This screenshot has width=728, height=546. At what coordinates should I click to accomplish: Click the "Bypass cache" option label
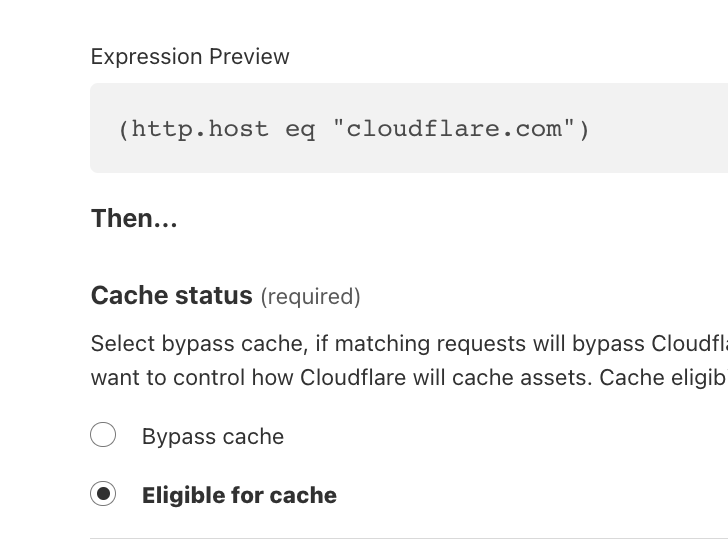pyautogui.click(x=213, y=437)
